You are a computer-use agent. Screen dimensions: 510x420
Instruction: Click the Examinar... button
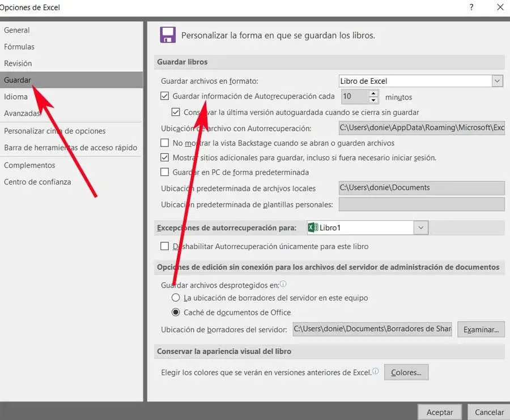[481, 329]
